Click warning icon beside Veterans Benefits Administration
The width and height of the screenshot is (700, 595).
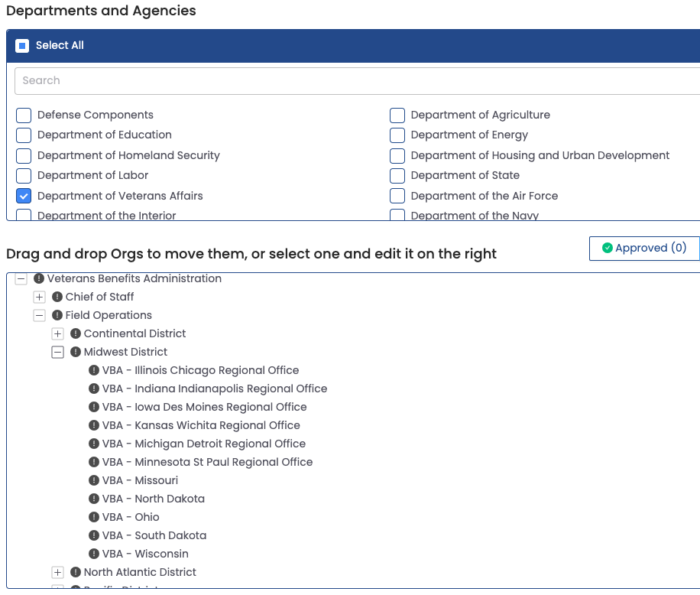(39, 278)
